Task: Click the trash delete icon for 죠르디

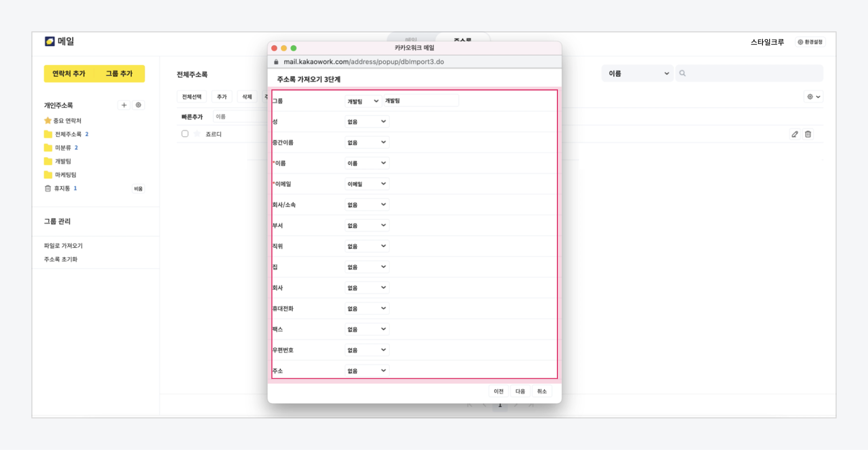Action: point(808,134)
